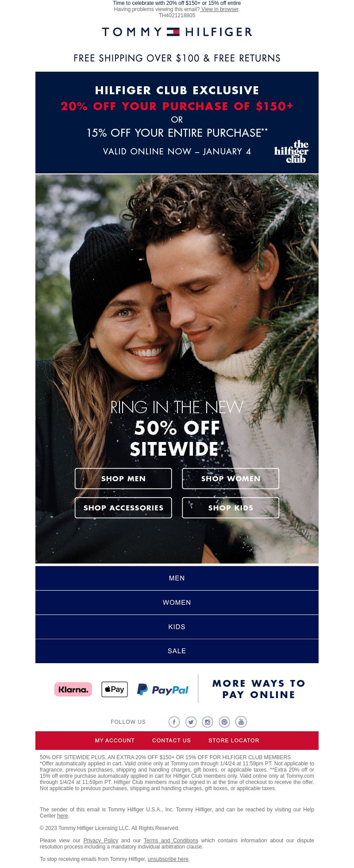Click the Hilfiger Club logo
The height and width of the screenshot is (868, 354).
click(x=292, y=152)
